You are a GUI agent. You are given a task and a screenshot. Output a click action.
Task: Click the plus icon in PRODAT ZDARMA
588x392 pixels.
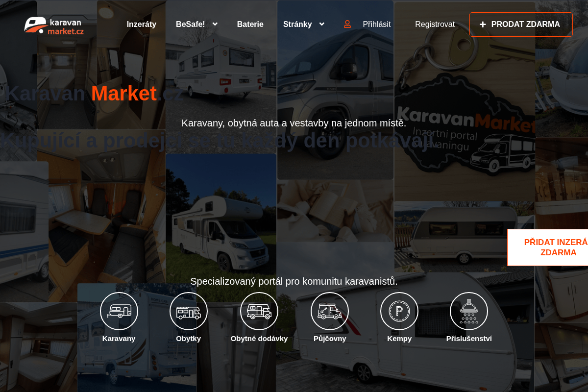pos(483,24)
